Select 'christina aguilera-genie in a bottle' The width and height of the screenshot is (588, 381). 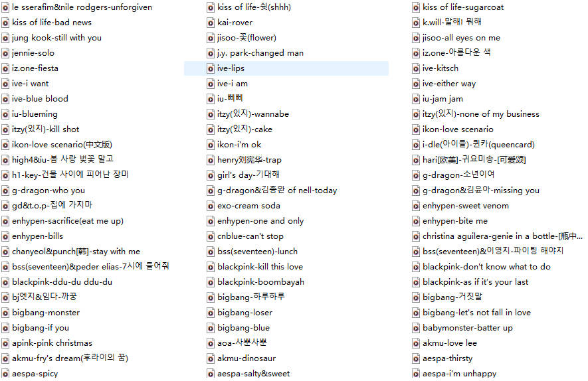pyautogui.click(x=502, y=236)
